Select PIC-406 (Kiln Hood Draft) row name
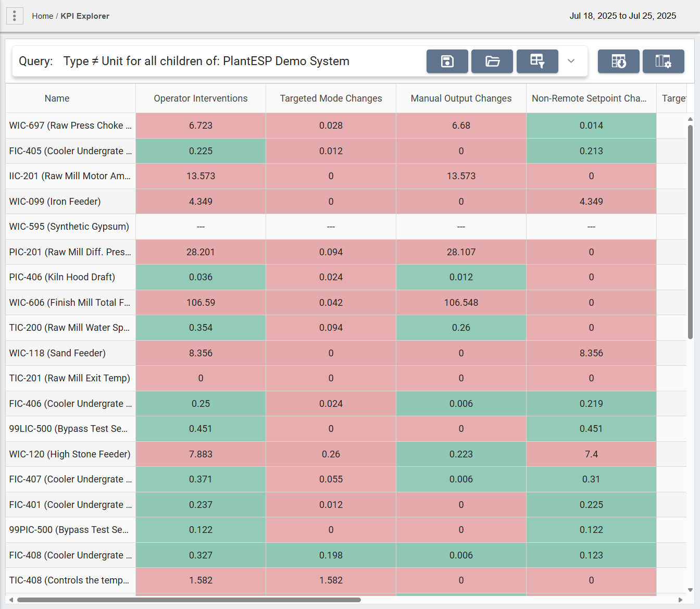The height and width of the screenshot is (609, 700). (71, 277)
